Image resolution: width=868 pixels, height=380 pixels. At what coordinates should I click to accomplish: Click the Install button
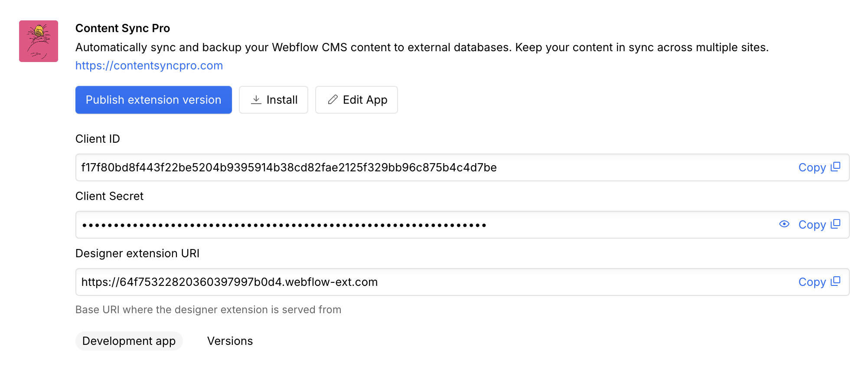click(273, 100)
